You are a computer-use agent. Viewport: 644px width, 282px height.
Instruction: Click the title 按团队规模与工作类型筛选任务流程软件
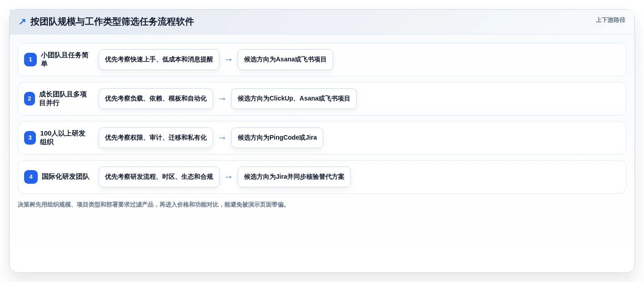pyautogui.click(x=112, y=22)
